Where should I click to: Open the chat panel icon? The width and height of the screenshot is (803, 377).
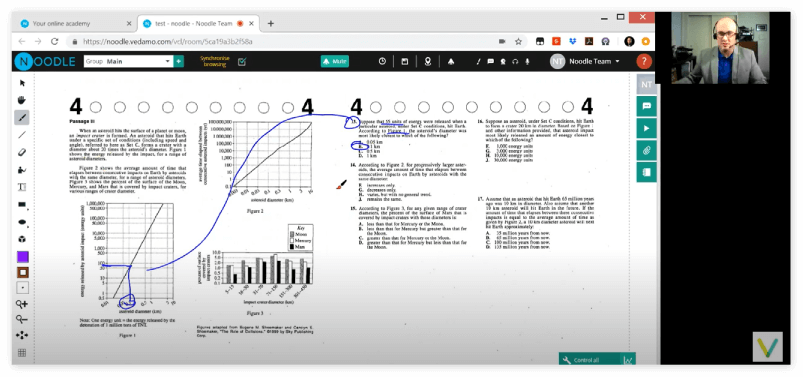[647, 106]
